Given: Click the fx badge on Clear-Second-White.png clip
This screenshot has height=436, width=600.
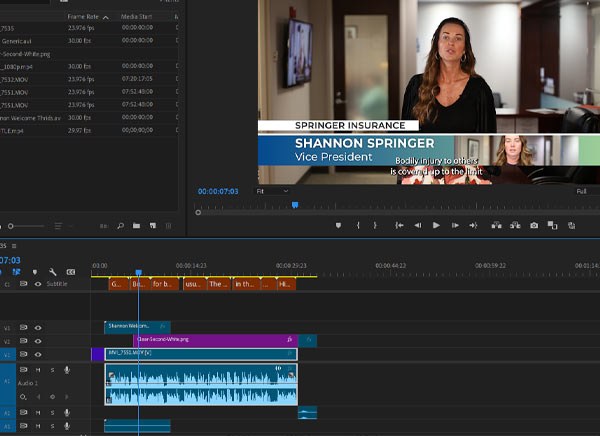Looking at the screenshot, I should (290, 339).
